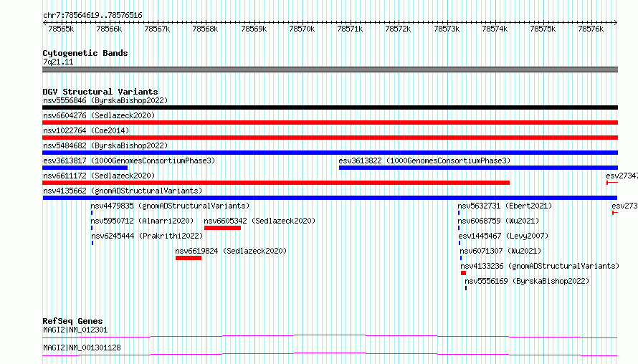This screenshot has height=364, width=638.
Task: Click the nsv1022764 (Coe2014) label
Action: pos(86,130)
